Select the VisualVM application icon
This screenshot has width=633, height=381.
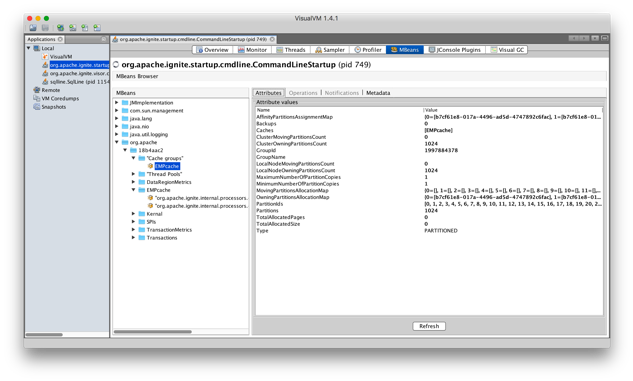(45, 57)
